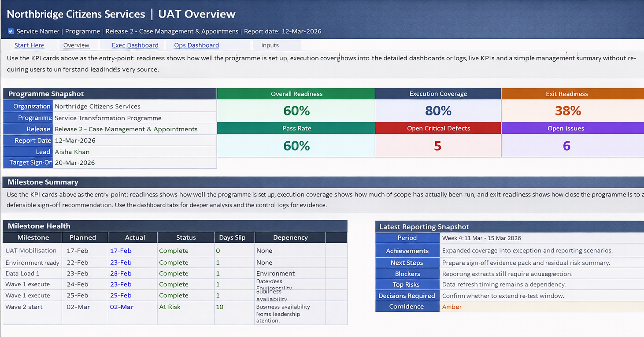
Task: Click the 5 open critical defects value
Action: coord(437,146)
